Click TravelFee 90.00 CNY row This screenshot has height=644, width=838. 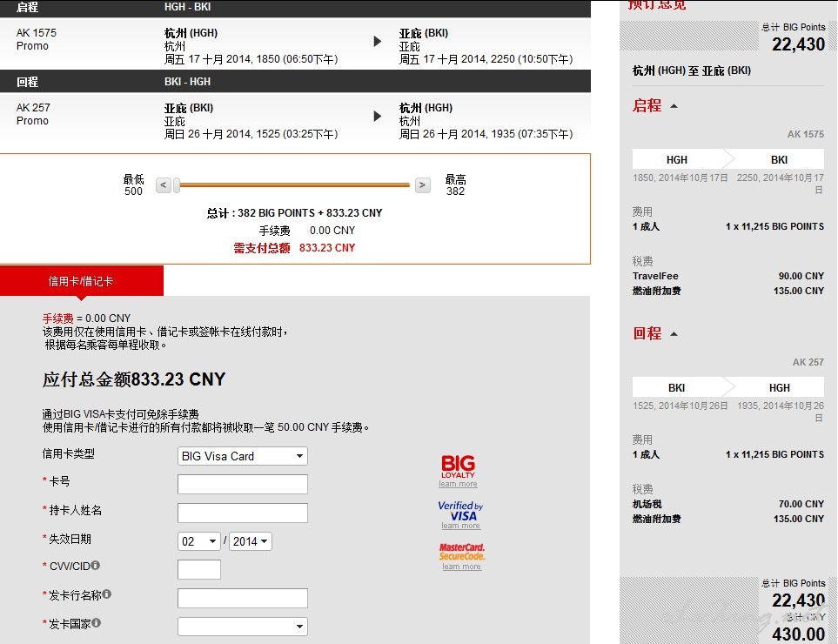727,276
